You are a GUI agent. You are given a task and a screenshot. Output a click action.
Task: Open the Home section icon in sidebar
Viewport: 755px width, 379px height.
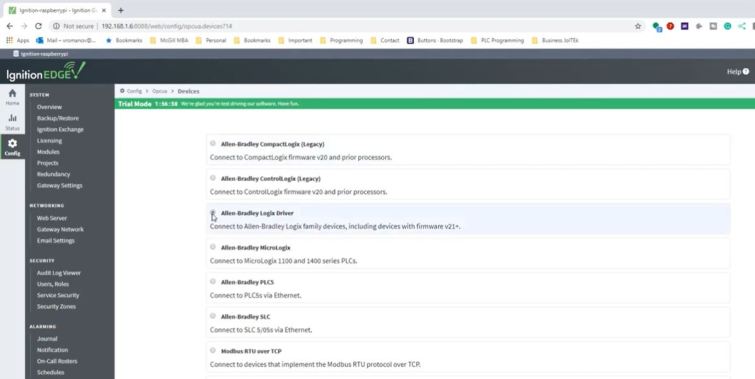coord(13,96)
